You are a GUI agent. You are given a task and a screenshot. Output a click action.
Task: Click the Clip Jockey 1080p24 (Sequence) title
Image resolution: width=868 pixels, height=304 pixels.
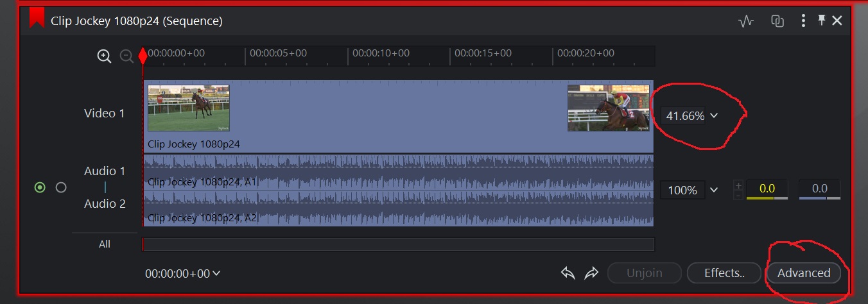tap(137, 21)
